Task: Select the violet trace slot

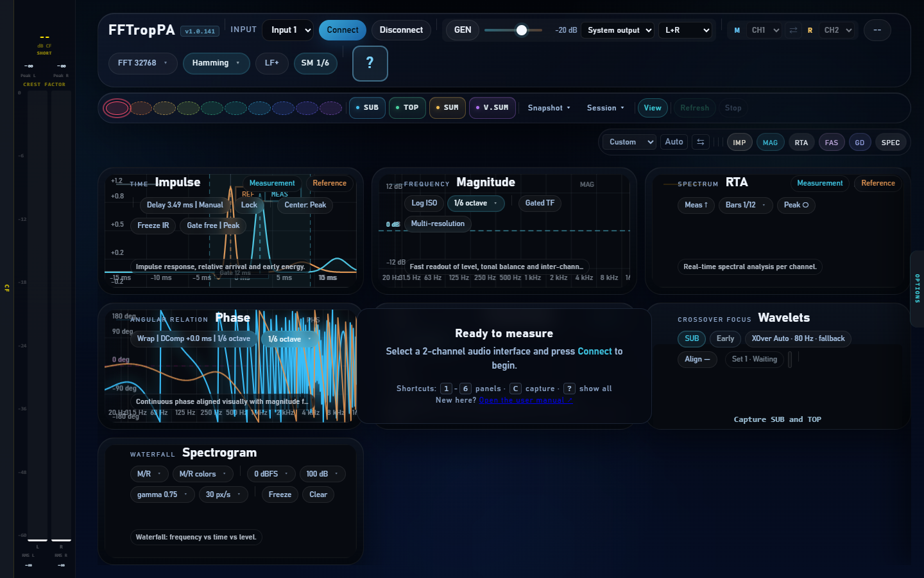Action: point(330,108)
